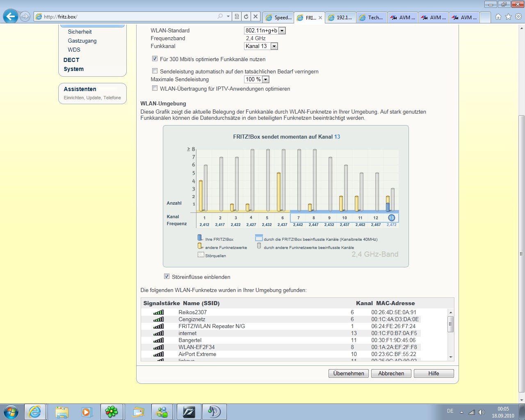This screenshot has height=420, width=525.
Task: Open the ICQ flower taskbar icon
Action: 112,412
